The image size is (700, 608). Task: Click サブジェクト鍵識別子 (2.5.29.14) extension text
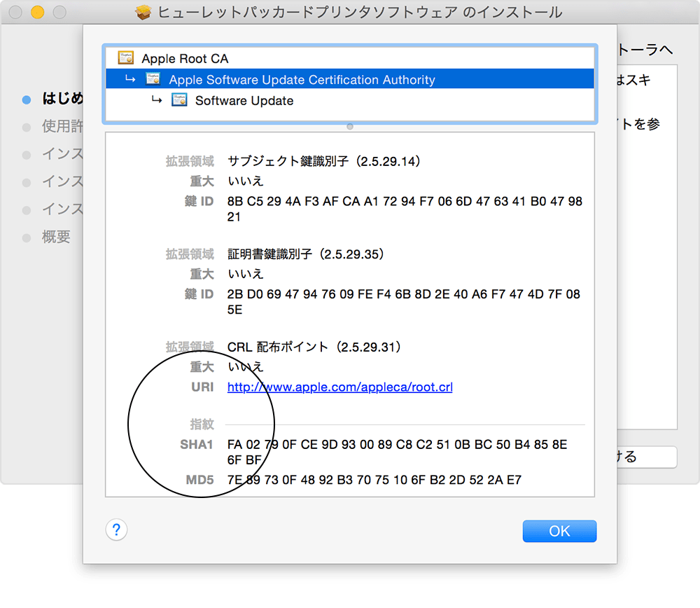324,161
